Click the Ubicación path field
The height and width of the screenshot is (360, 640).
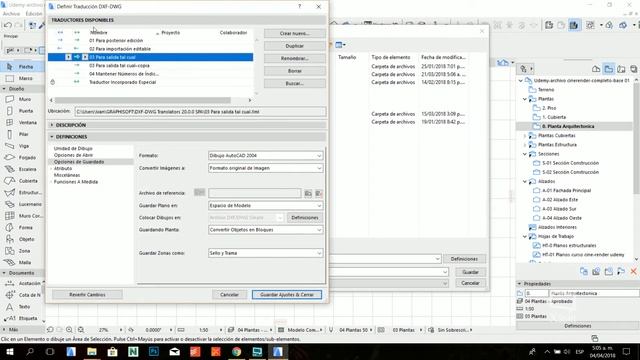pyautogui.click(x=200, y=112)
